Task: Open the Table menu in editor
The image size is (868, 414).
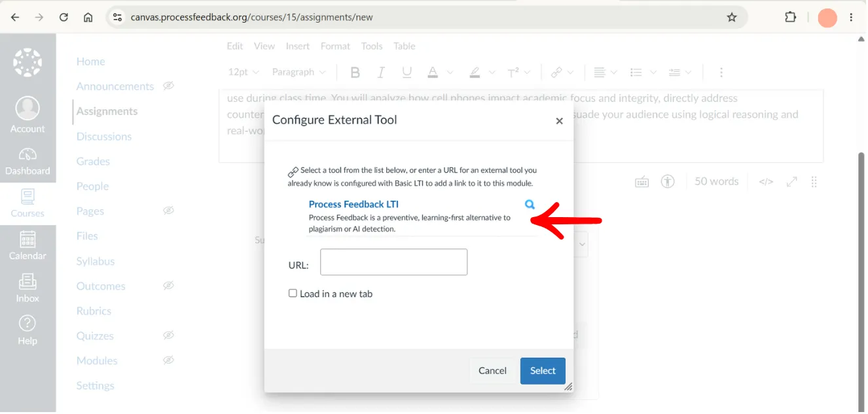Action: [x=405, y=46]
